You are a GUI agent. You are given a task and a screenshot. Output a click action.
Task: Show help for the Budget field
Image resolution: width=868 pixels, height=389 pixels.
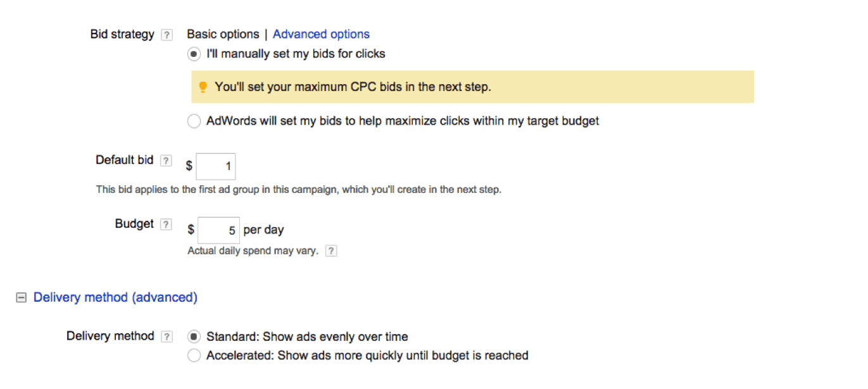pos(166,225)
